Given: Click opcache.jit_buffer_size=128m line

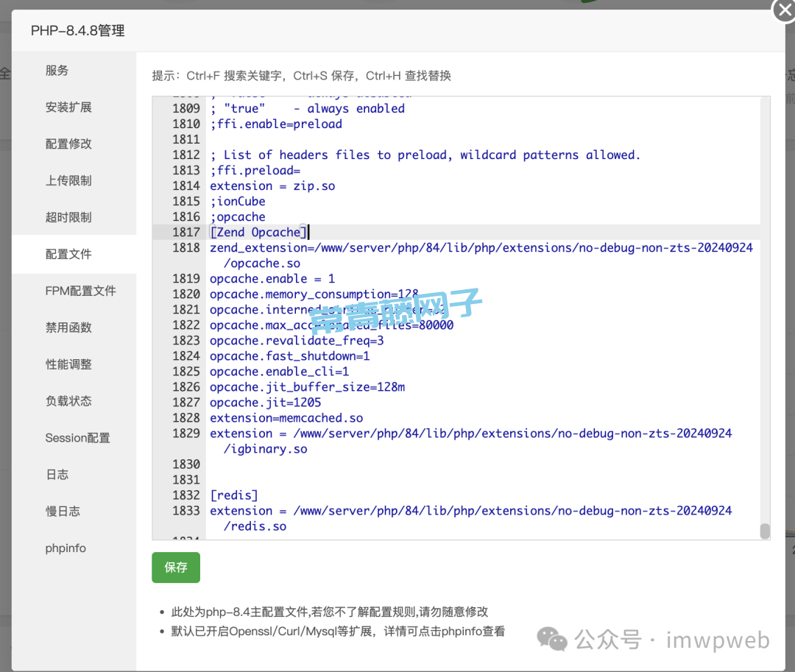Looking at the screenshot, I should 307,387.
